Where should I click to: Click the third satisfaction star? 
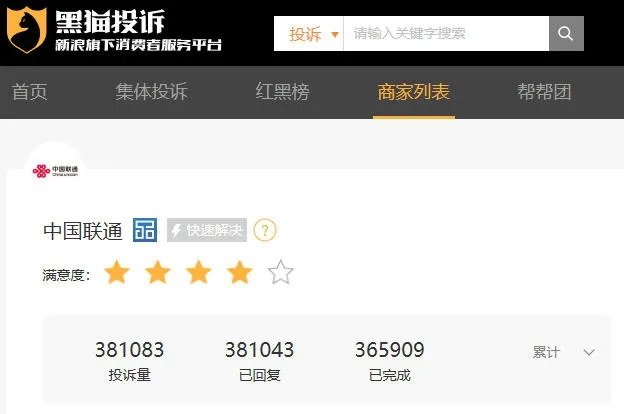click(199, 272)
